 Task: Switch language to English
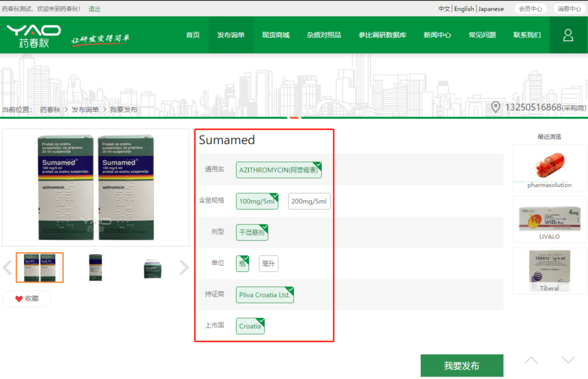click(x=464, y=9)
